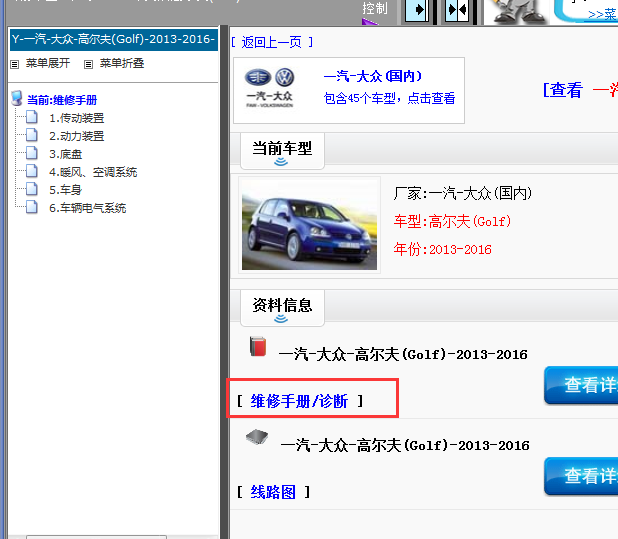Open 4.暖风、空调系统 in the tree

tap(93, 172)
